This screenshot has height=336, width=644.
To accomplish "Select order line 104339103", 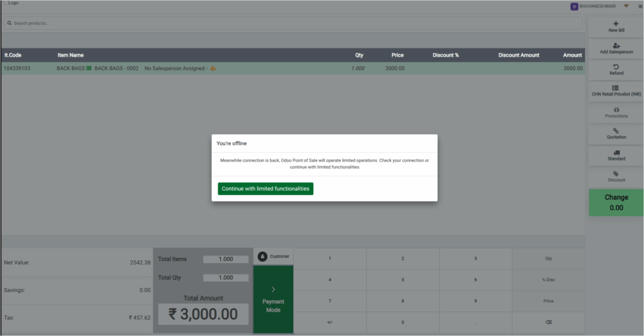I will 293,68.
